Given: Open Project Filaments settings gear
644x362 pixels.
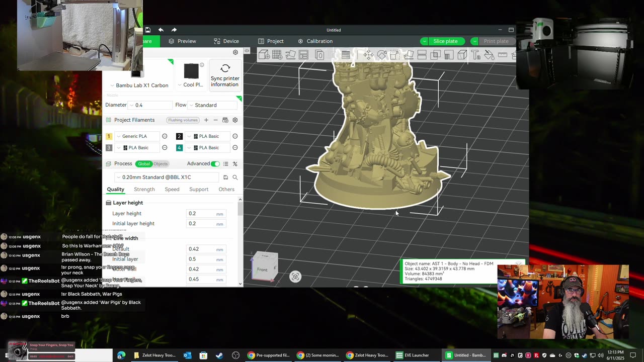Looking at the screenshot, I should point(235,120).
